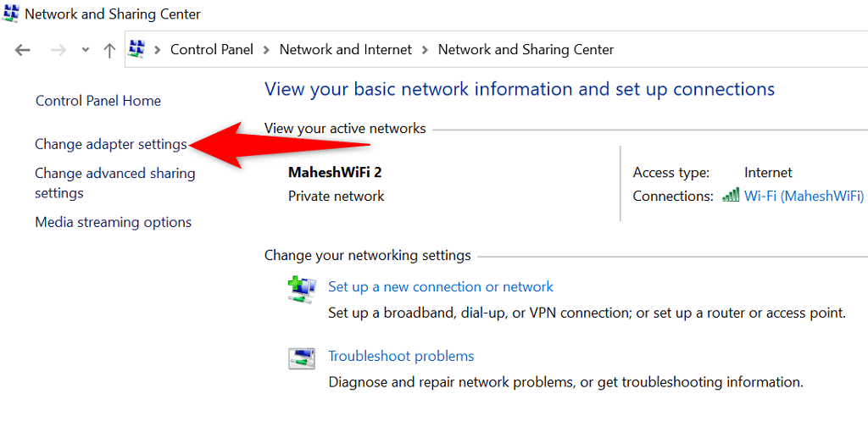Select Network and Sharing Center in the breadcrumb

click(526, 50)
